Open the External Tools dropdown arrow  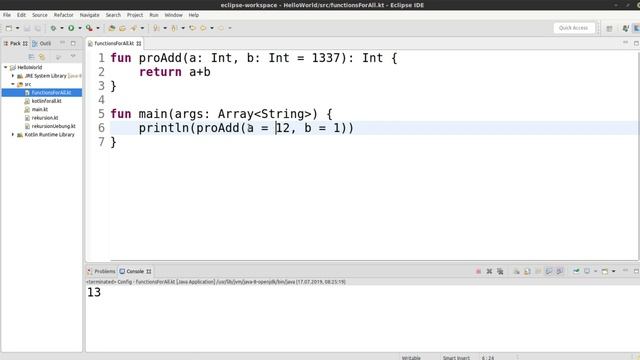tap(98, 28)
